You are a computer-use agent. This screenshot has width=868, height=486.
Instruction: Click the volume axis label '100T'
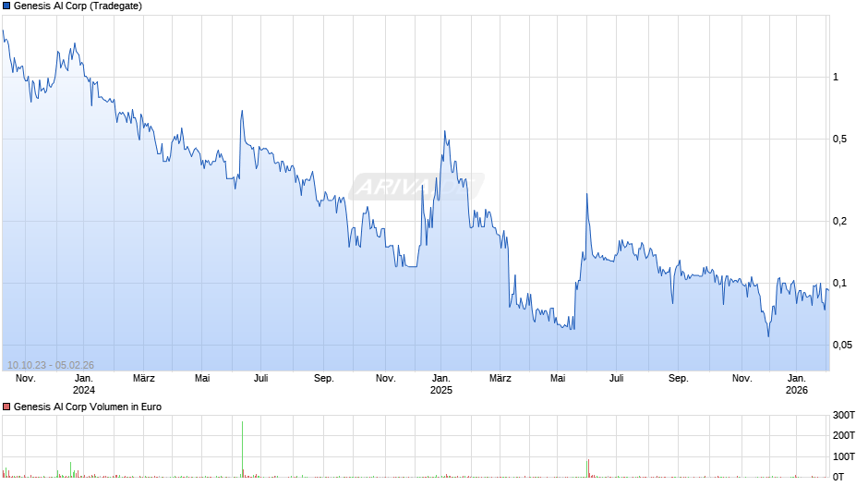(844, 456)
